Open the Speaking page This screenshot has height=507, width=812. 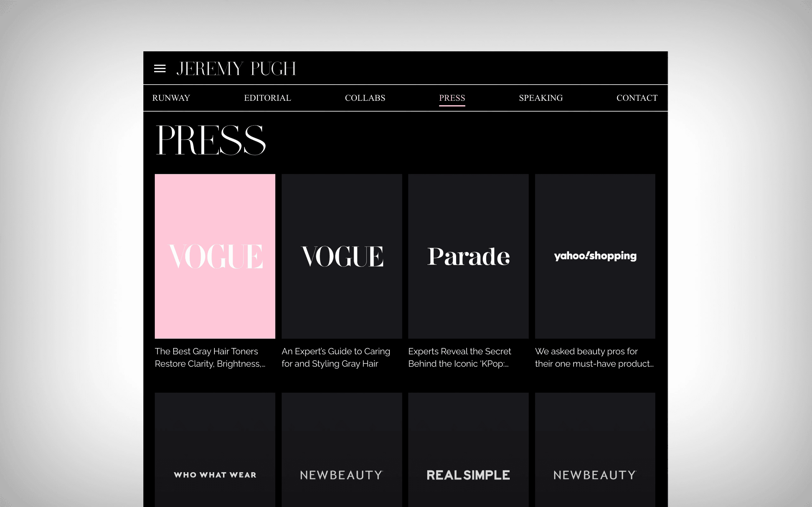(x=540, y=98)
